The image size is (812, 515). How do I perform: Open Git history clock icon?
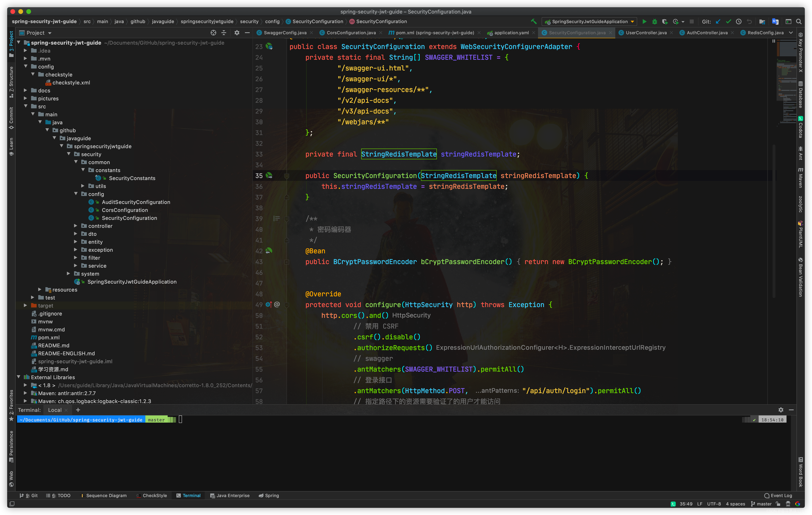739,22
